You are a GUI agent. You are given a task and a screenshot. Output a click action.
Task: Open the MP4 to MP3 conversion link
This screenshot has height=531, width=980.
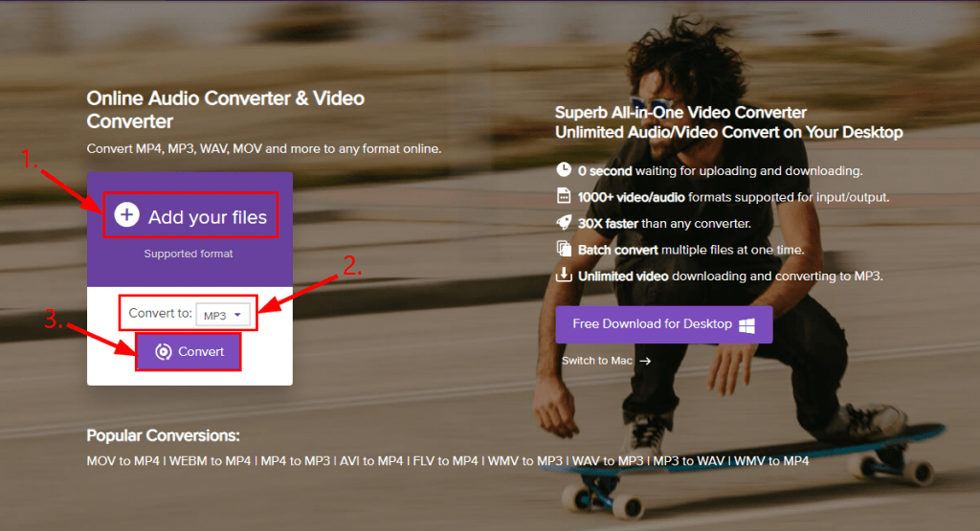click(295, 461)
